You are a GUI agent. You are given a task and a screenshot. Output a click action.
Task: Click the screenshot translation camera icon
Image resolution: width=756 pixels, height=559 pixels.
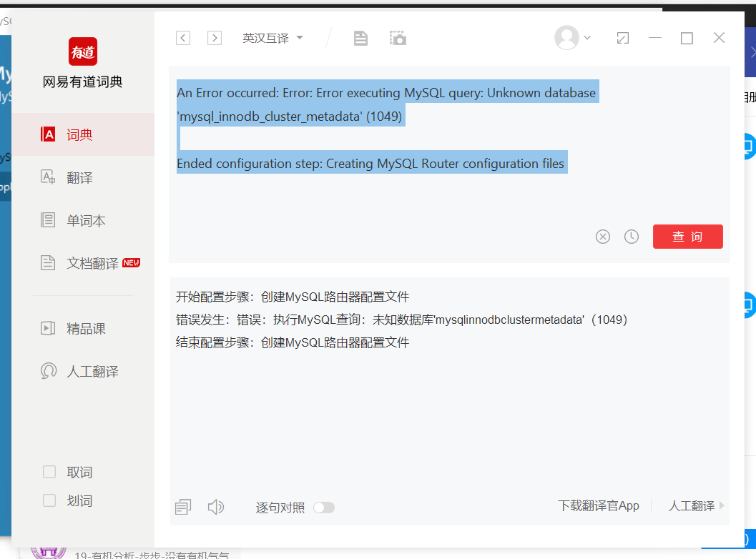(398, 38)
